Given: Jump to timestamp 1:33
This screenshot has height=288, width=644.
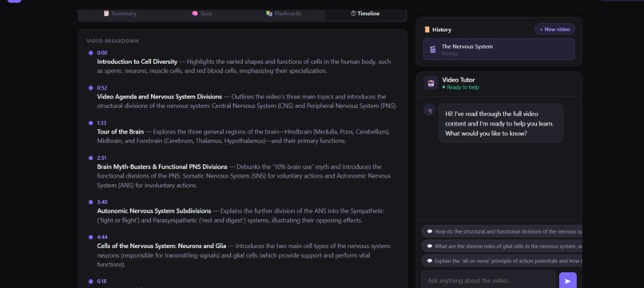Looking at the screenshot, I should 101,122.
